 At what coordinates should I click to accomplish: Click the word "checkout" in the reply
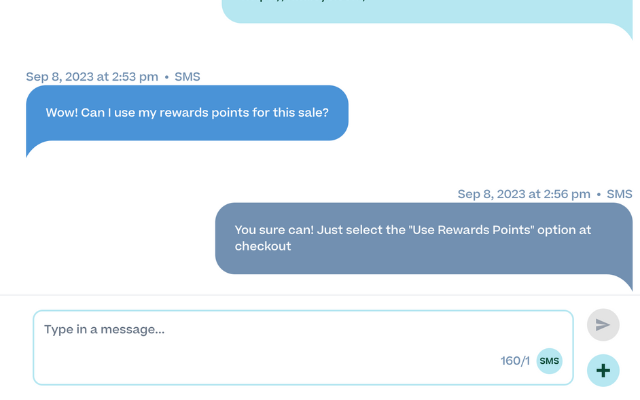[263, 246]
